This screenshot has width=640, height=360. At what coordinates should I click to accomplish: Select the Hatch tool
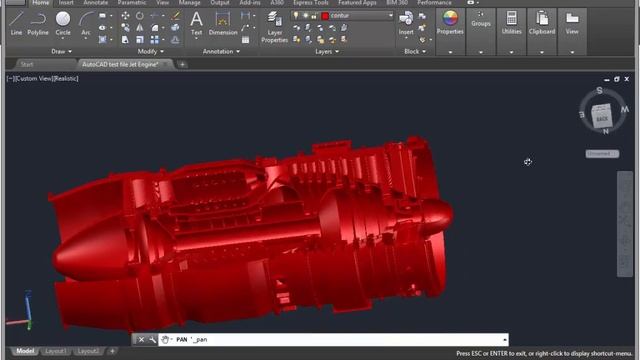(102, 40)
